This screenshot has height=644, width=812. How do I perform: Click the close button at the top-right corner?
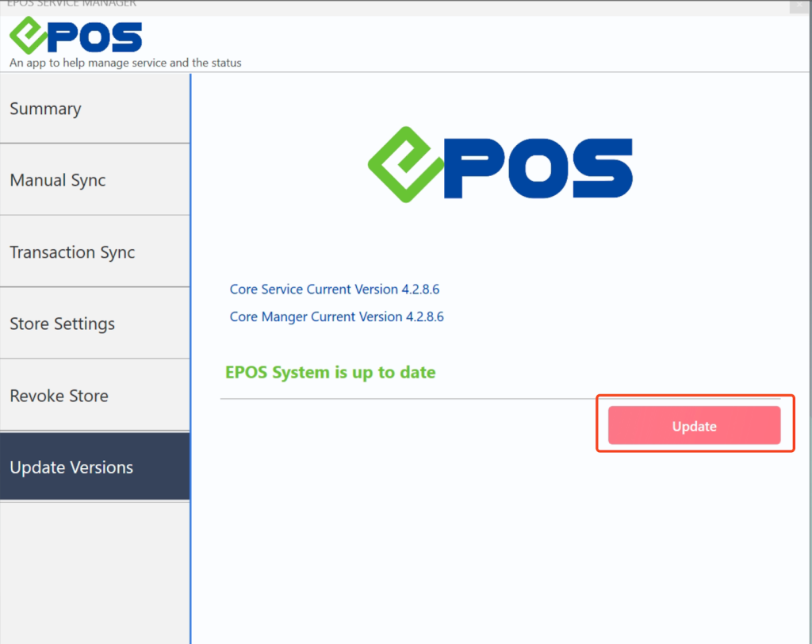[x=800, y=6]
